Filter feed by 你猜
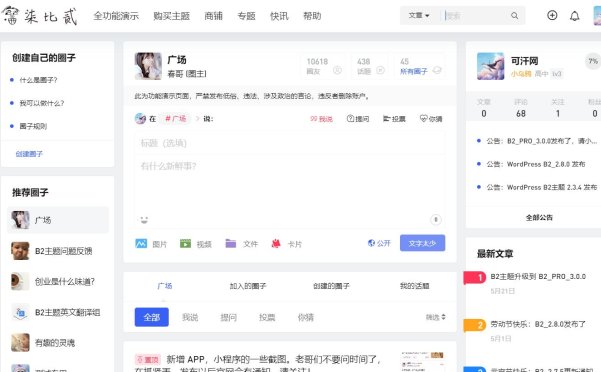 306,317
